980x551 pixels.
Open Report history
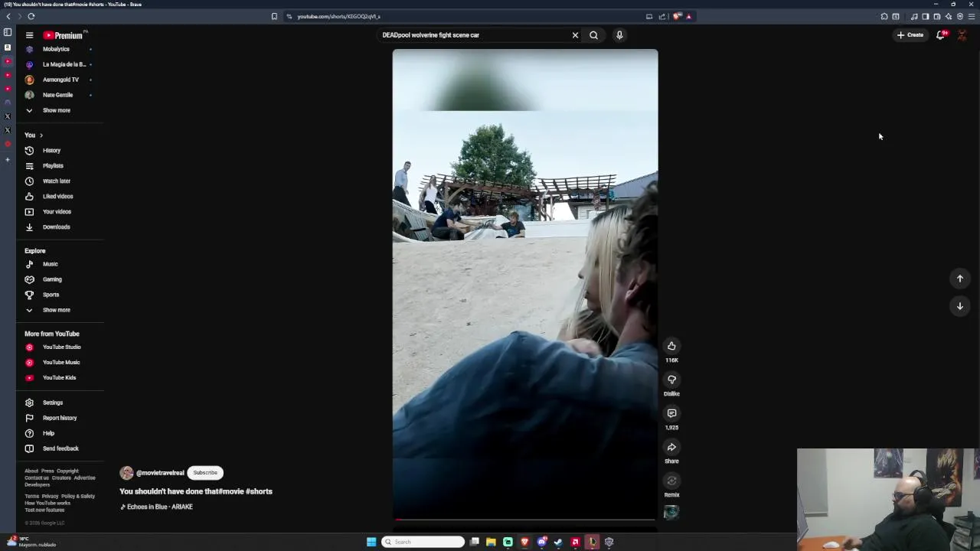58,418
